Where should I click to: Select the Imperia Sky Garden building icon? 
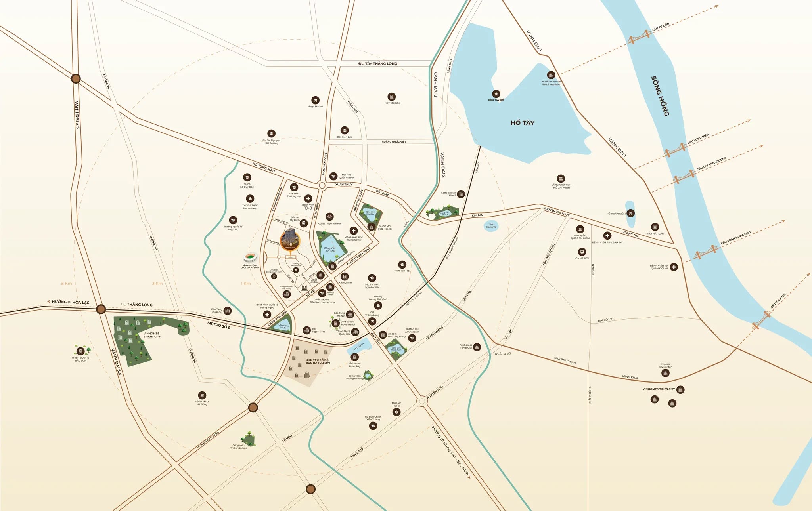click(665, 373)
